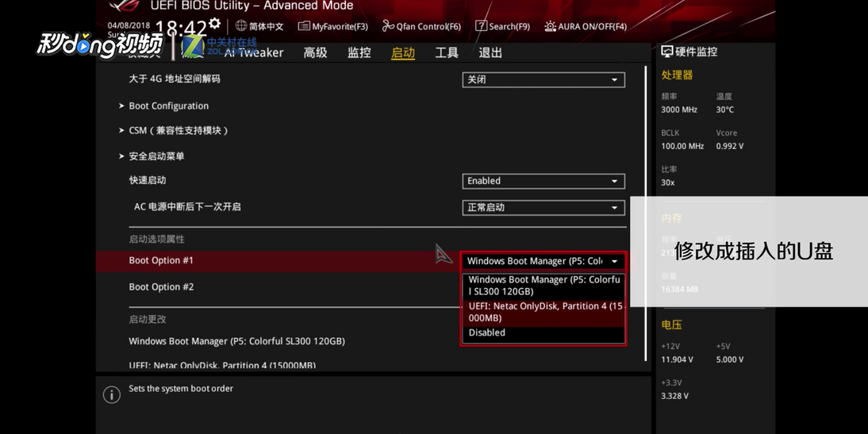Click the 简体中文 language label
This screenshot has width=868, height=434.
[x=267, y=26]
